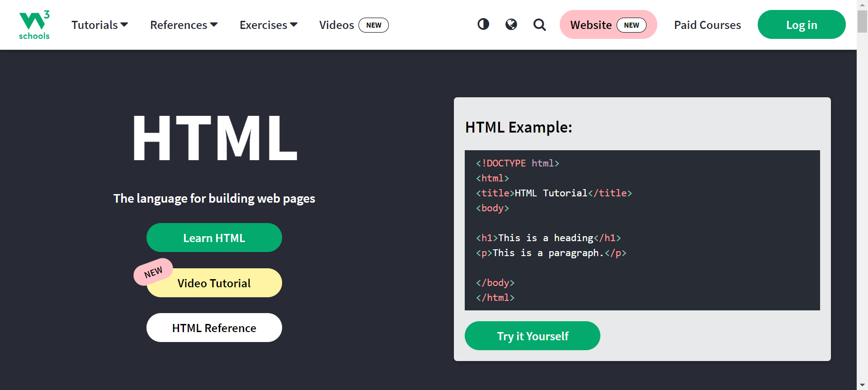This screenshot has height=390, width=868.
Task: Click the opening '<html>' code line
Action: (492, 178)
